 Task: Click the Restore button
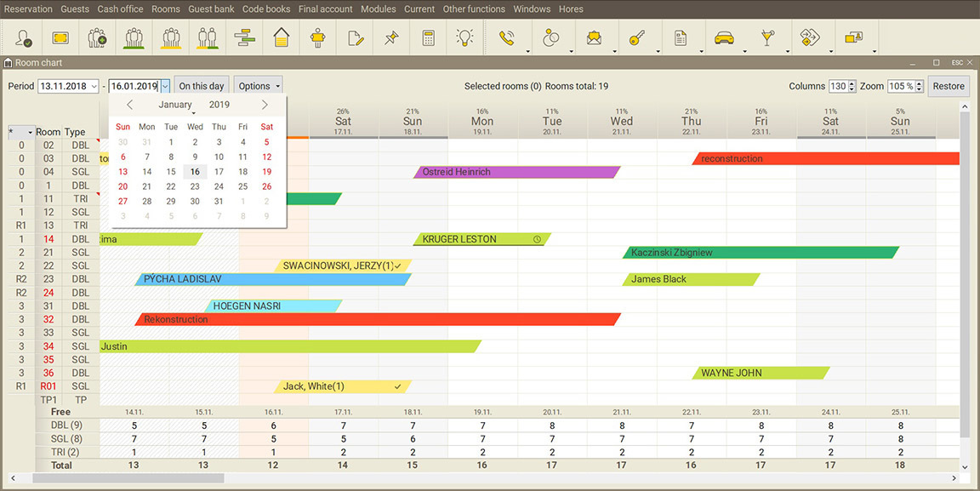coord(948,86)
